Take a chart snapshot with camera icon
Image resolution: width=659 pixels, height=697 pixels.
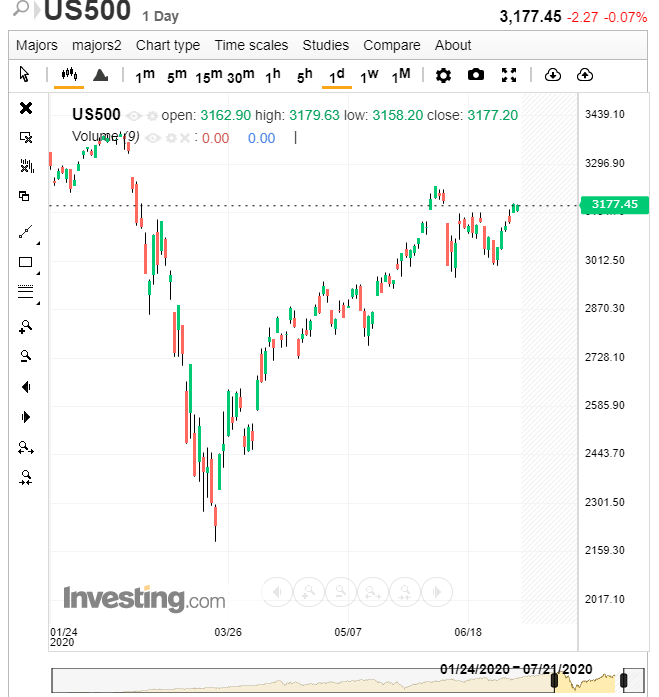pyautogui.click(x=476, y=74)
